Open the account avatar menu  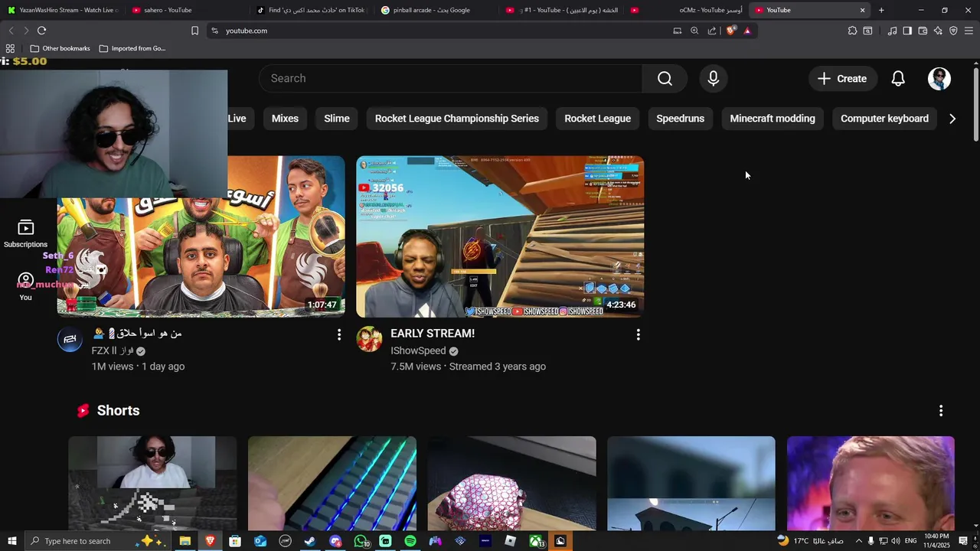point(939,79)
